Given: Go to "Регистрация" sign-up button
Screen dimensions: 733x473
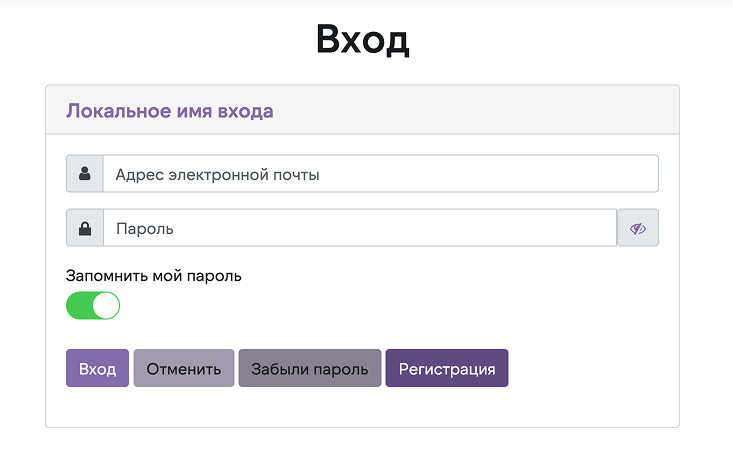Looking at the screenshot, I should tap(447, 368).
